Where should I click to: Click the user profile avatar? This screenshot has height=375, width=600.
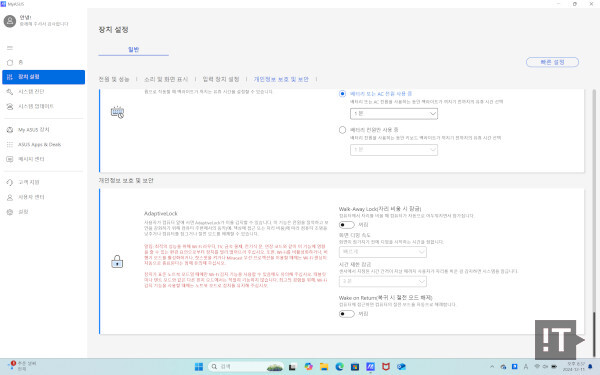pyautogui.click(x=10, y=21)
